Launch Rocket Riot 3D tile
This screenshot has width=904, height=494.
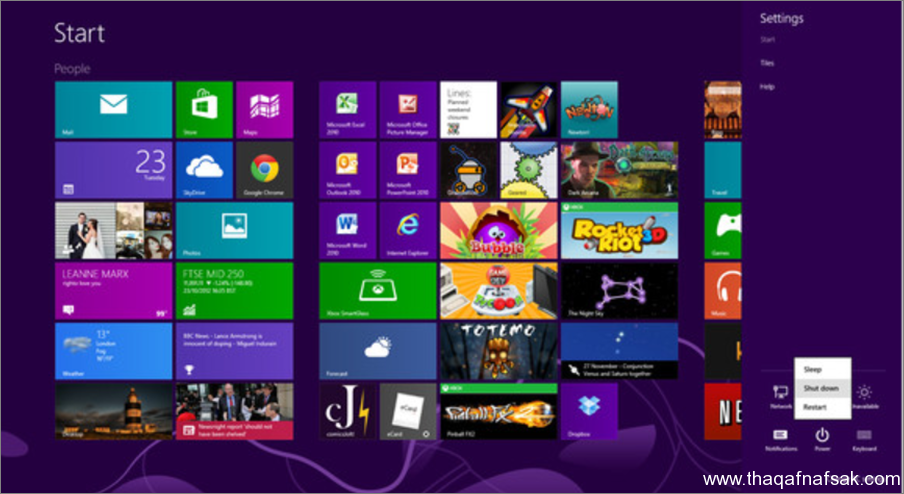tap(620, 231)
